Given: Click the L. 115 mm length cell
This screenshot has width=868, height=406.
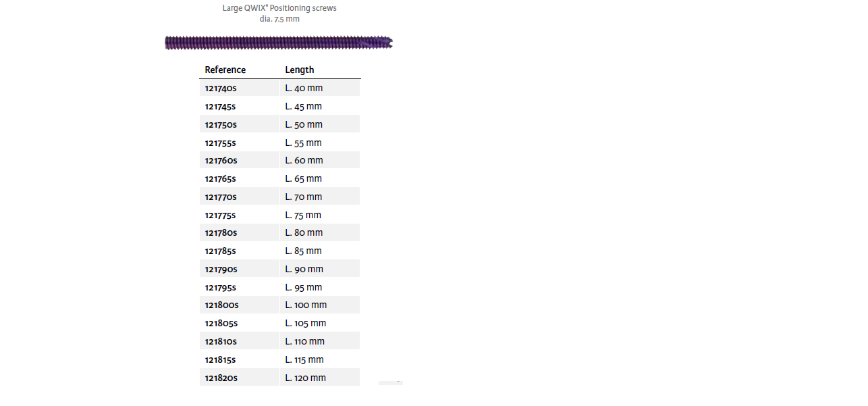Looking at the screenshot, I should (304, 360).
